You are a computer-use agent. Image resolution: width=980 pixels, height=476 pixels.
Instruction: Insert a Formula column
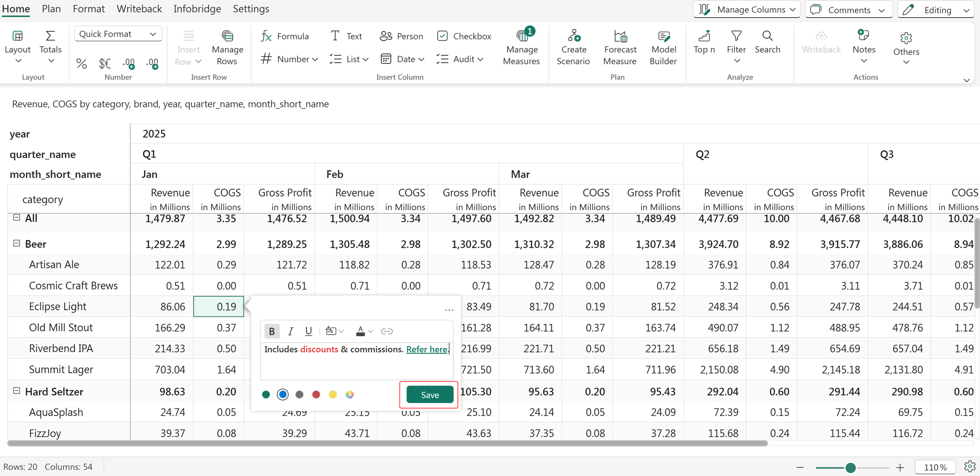tap(285, 36)
